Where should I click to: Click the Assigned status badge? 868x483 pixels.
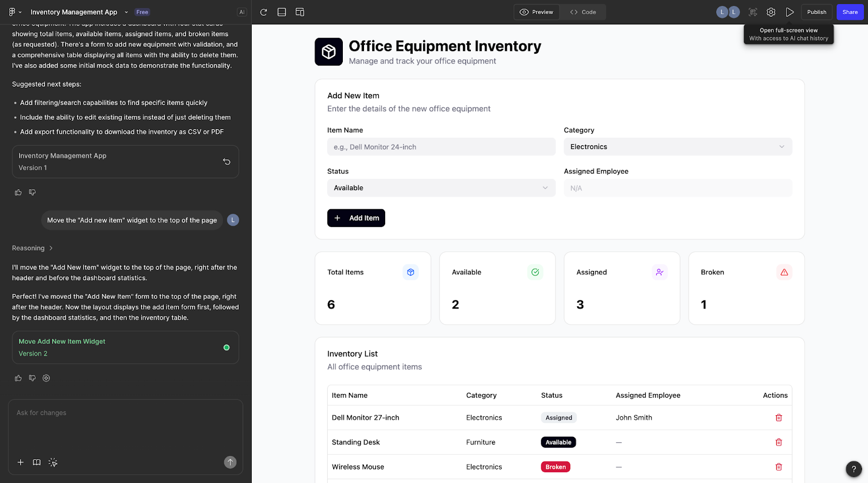click(x=559, y=417)
